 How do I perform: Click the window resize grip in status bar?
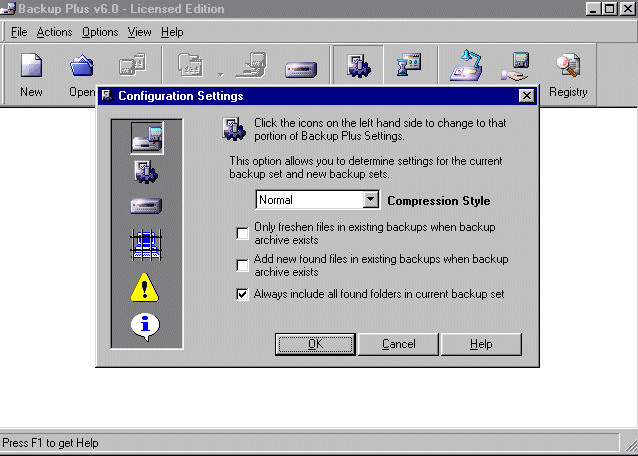point(631,445)
